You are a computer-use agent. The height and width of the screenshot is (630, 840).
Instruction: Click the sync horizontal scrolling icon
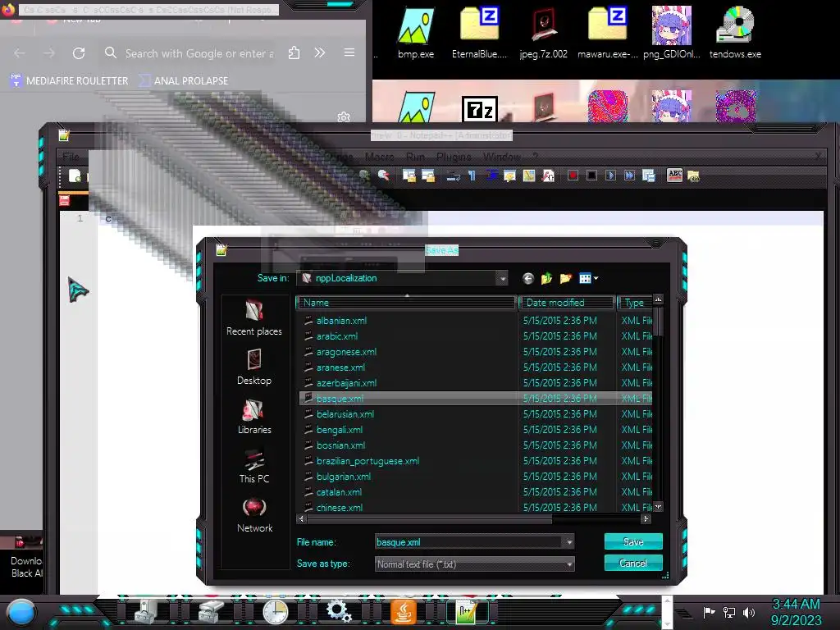(x=428, y=176)
